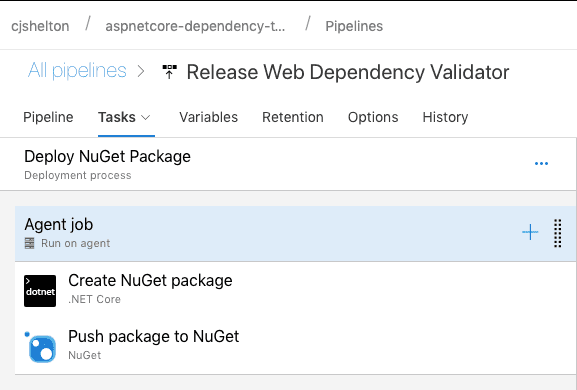Screen dimensions: 577x390
Task: Click the dotnet task icon
Action: click(40, 291)
